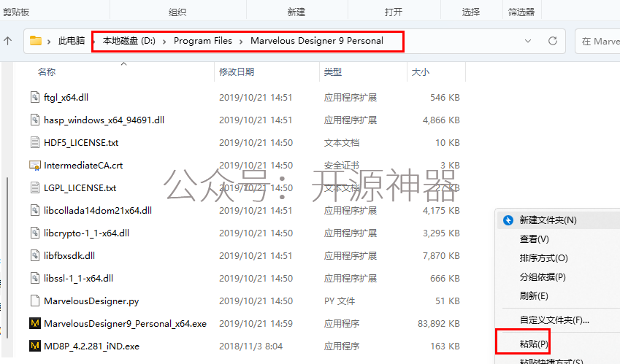Expand the chevron before 此电脑
This screenshot has width=620, height=364.
(49, 41)
